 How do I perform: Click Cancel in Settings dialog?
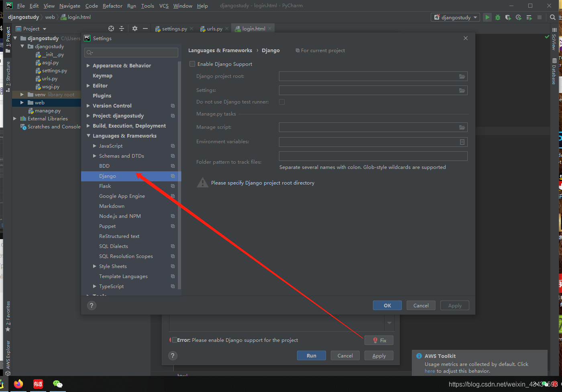point(421,305)
